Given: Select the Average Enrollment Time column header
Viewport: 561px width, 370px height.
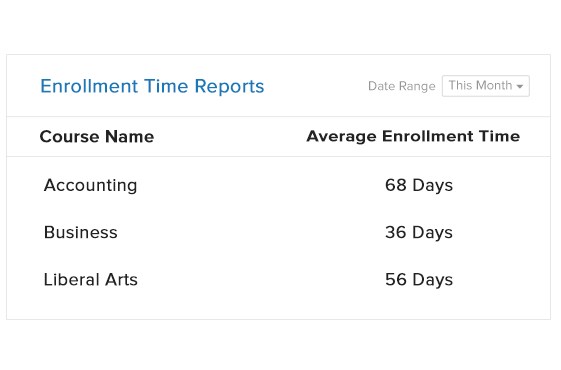Looking at the screenshot, I should (x=413, y=136).
